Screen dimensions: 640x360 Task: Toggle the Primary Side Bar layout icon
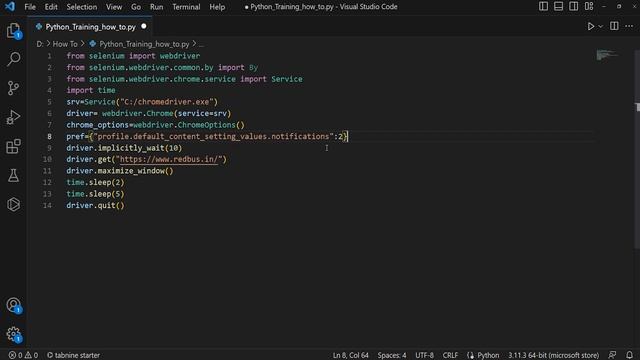pos(543,7)
